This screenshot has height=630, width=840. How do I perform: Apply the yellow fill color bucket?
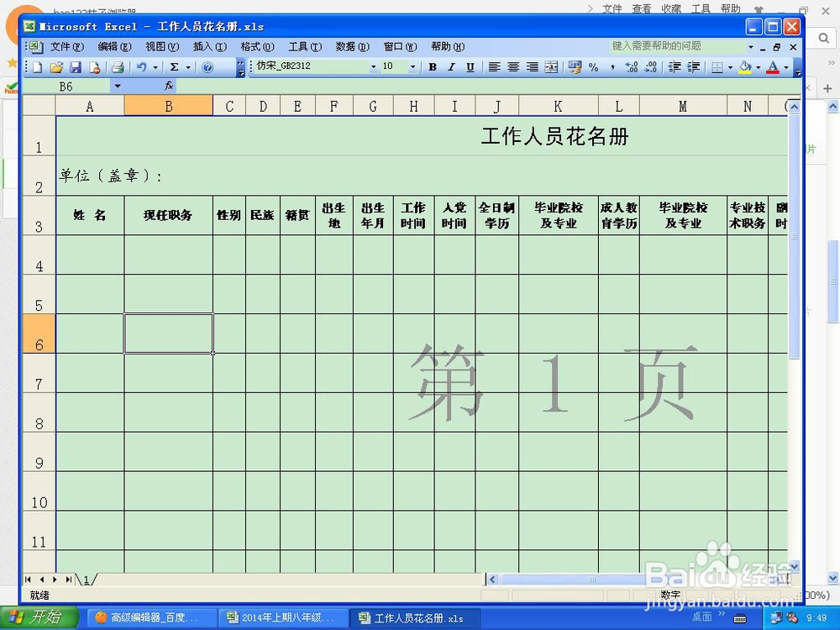point(744,67)
